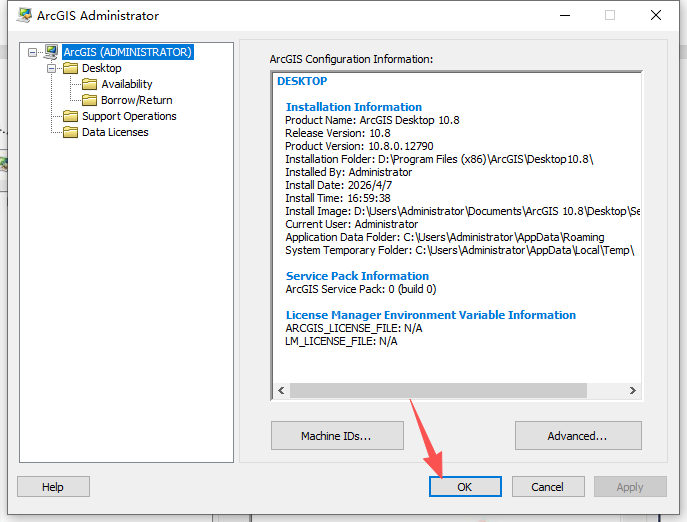Open the Machine IDs dialog
The image size is (687, 522).
point(337,436)
